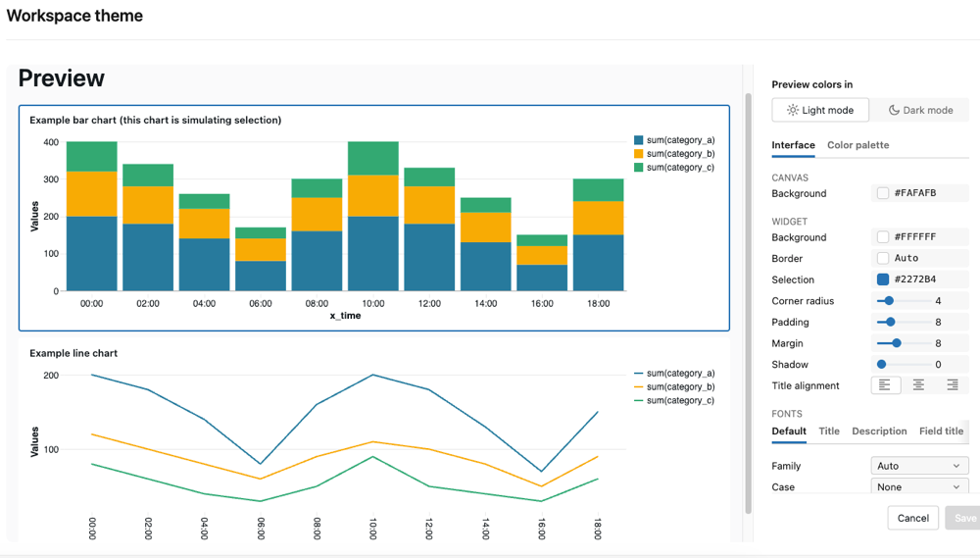Open the Color palette tab

[x=858, y=145]
